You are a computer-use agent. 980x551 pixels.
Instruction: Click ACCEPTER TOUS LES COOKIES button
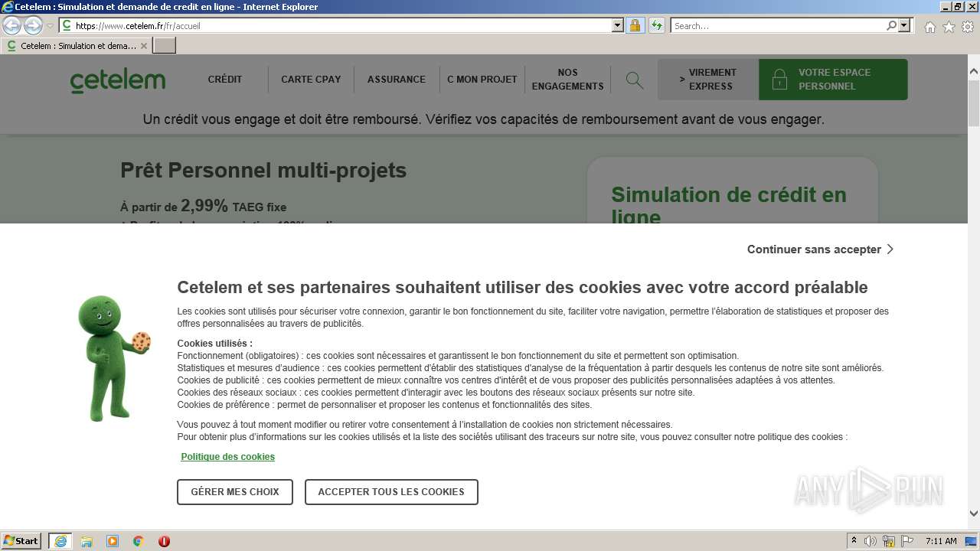(x=391, y=492)
